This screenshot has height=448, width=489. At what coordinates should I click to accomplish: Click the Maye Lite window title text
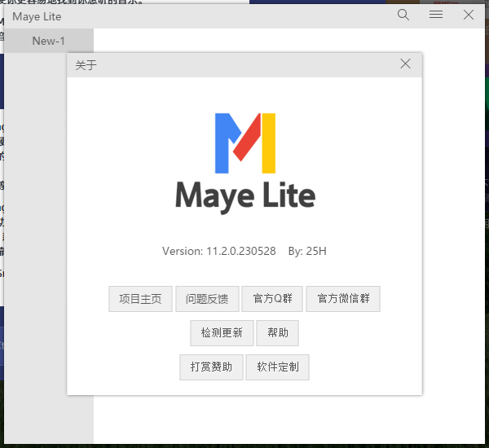tap(37, 16)
